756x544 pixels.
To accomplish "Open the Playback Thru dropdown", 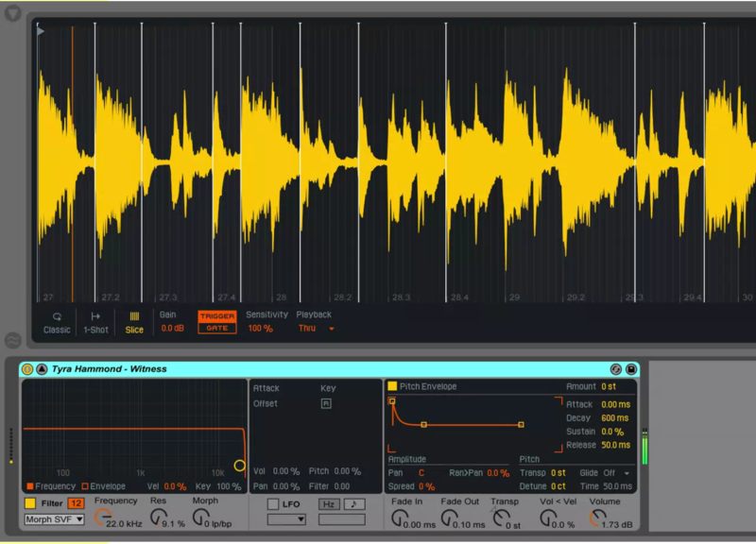I will 317,329.
